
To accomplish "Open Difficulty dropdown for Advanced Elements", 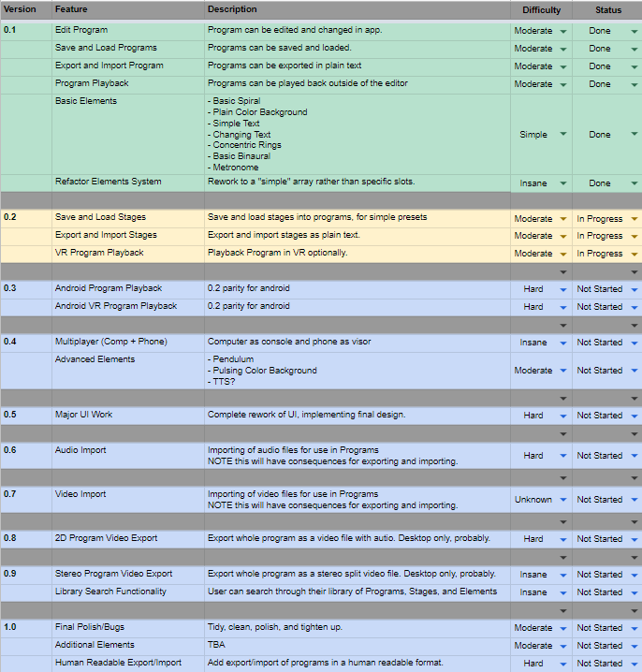I will [563, 371].
